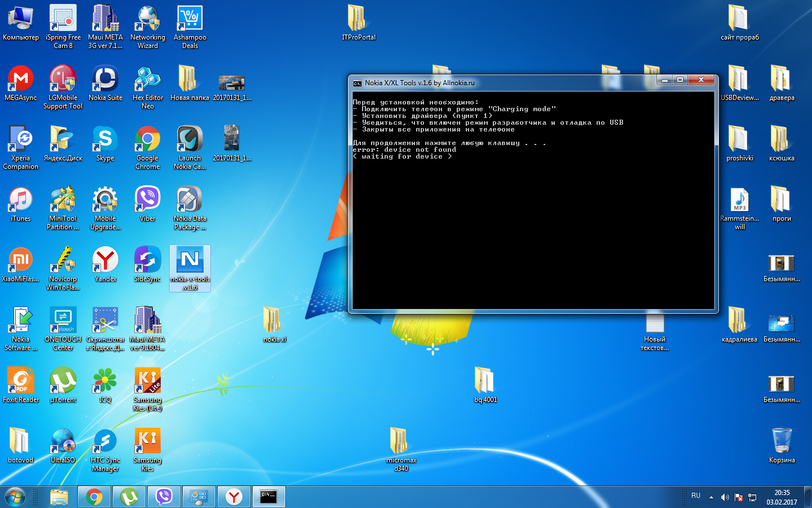Select the micromax d340 folder

[401, 443]
